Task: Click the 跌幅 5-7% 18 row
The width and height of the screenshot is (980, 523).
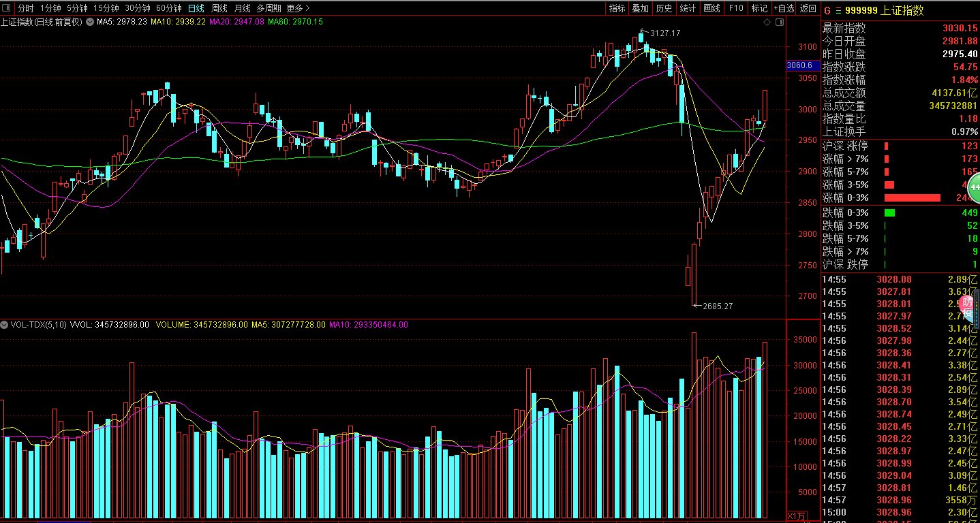Action: 900,238
